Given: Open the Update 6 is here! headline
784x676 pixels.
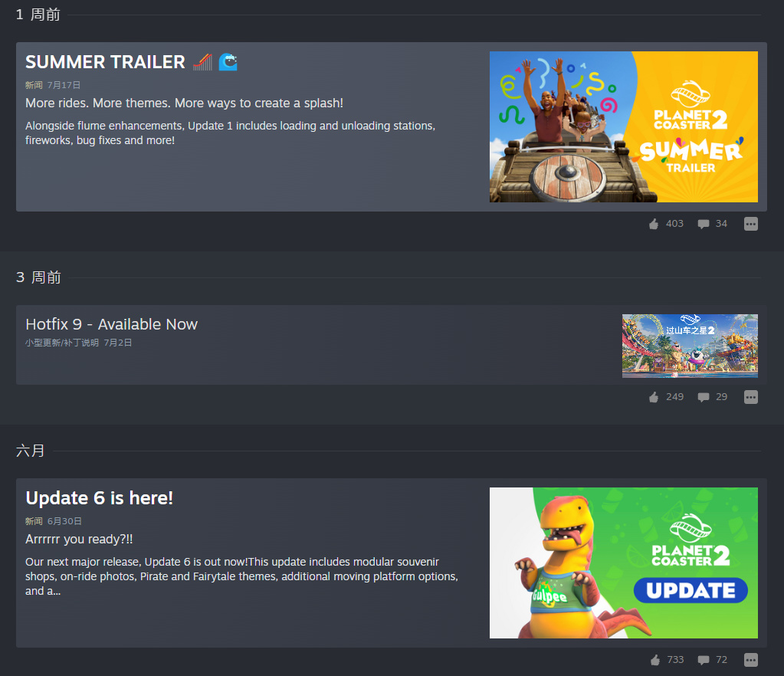Looking at the screenshot, I should (99, 498).
